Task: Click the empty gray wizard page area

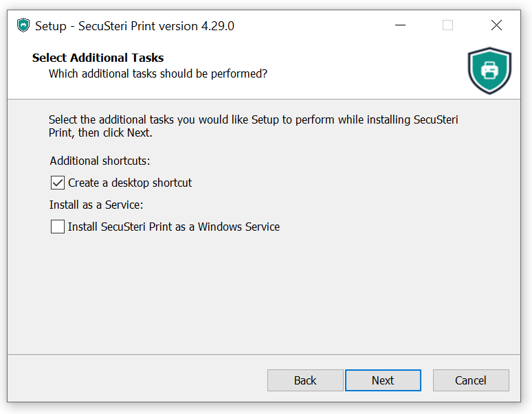Action: (264, 295)
